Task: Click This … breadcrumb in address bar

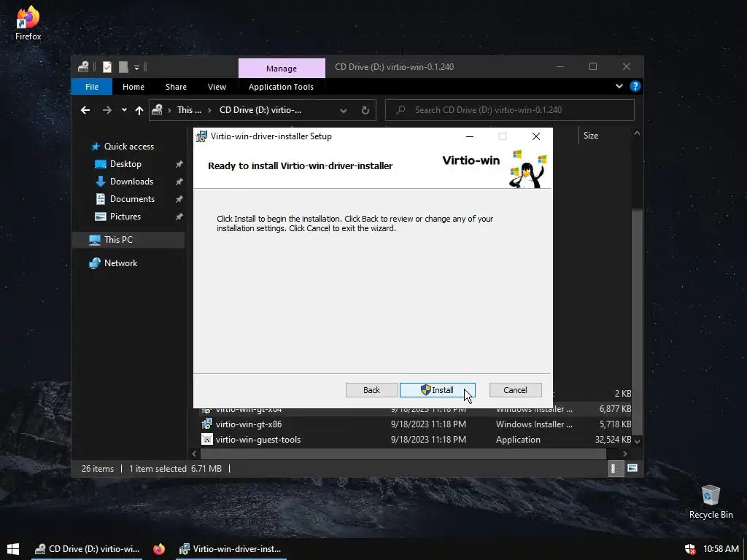Action: click(x=189, y=110)
